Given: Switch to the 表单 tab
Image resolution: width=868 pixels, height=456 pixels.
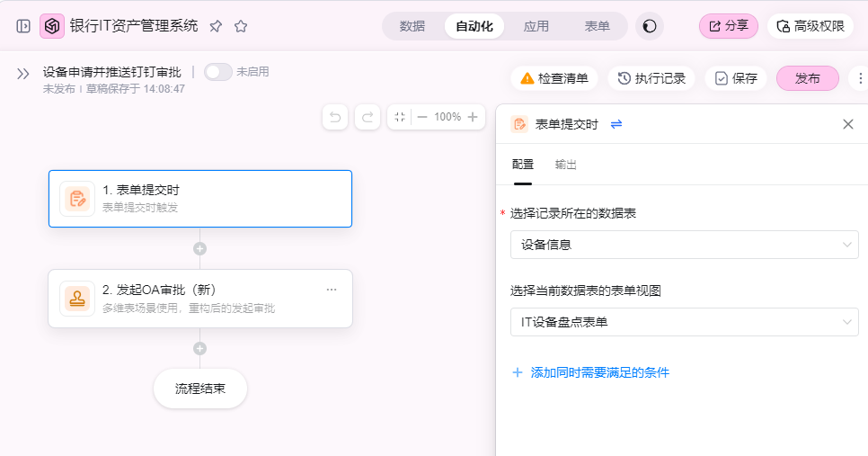Looking at the screenshot, I should tap(598, 26).
